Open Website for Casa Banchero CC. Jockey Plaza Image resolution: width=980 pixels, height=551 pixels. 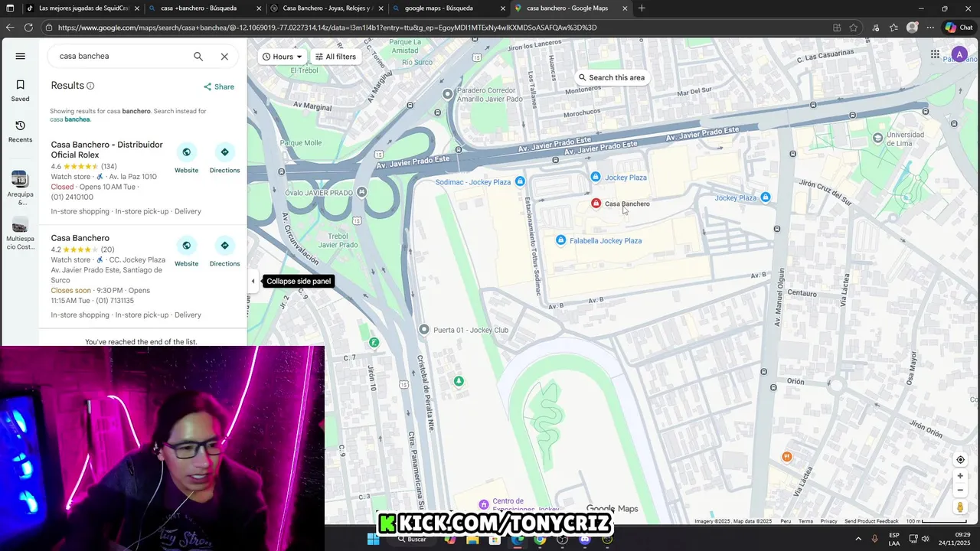[x=186, y=252]
